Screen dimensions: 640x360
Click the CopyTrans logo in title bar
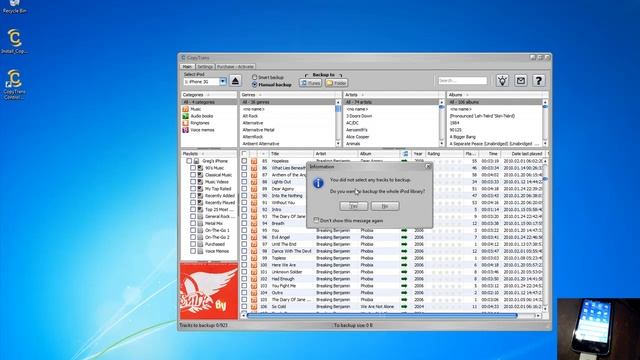183,58
